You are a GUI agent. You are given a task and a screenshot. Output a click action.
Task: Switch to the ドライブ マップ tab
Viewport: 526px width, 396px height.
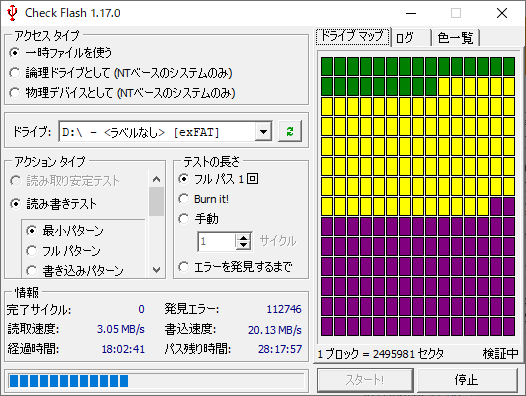click(353, 36)
